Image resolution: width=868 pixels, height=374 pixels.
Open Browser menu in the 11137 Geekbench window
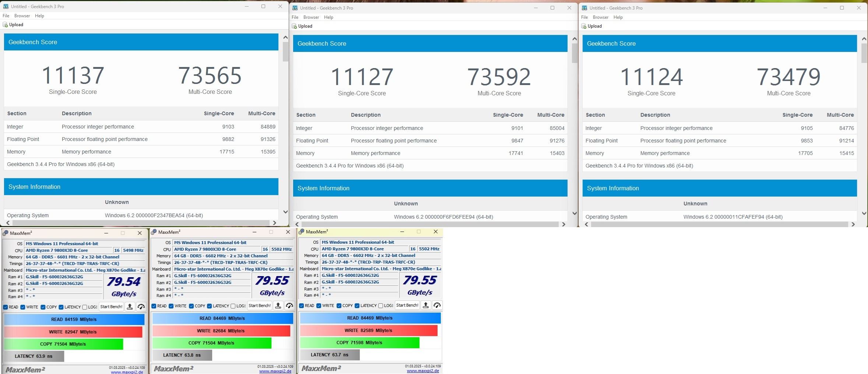click(x=22, y=16)
